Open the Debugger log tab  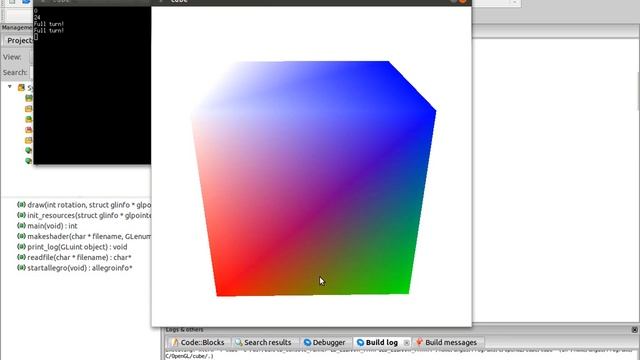[324, 342]
